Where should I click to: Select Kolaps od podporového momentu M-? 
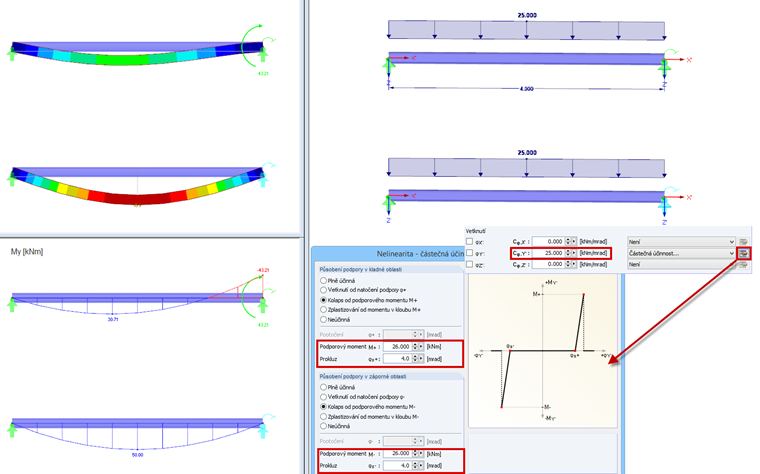323,407
